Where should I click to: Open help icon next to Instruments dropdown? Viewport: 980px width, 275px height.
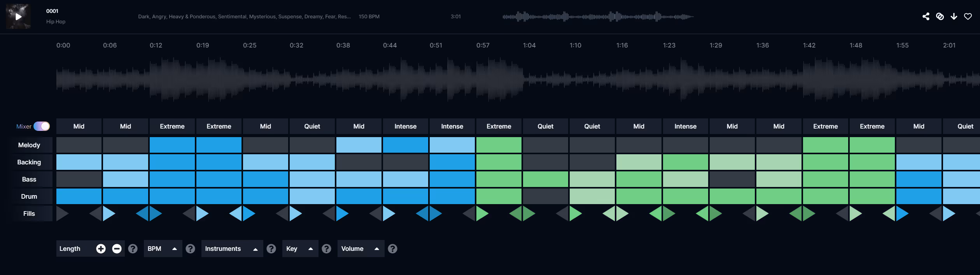click(271, 249)
